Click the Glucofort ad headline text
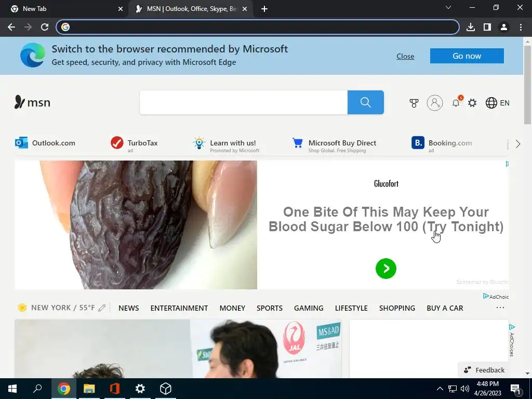Image resolution: width=532 pixels, height=399 pixels. [386, 219]
